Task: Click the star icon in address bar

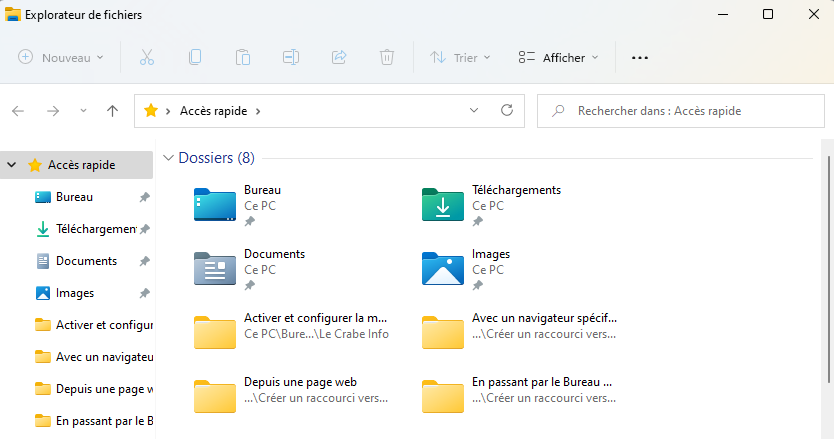Action: coord(151,110)
